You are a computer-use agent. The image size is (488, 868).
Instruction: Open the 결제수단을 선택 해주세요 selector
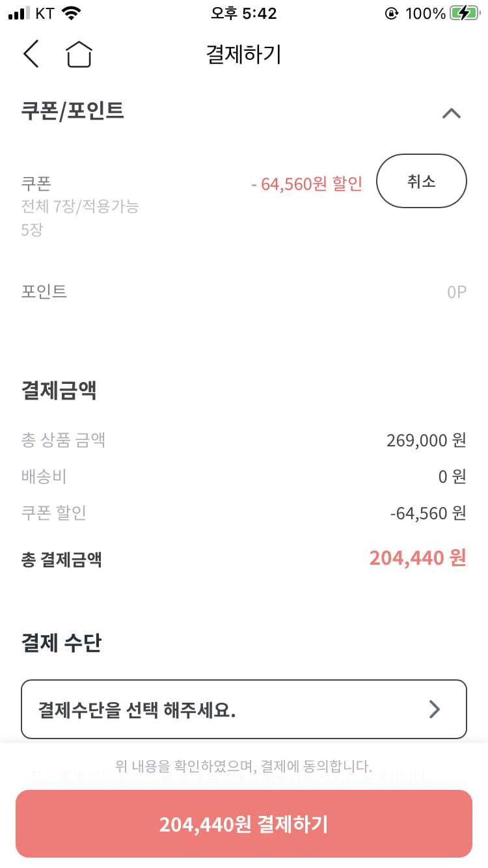coord(244,709)
